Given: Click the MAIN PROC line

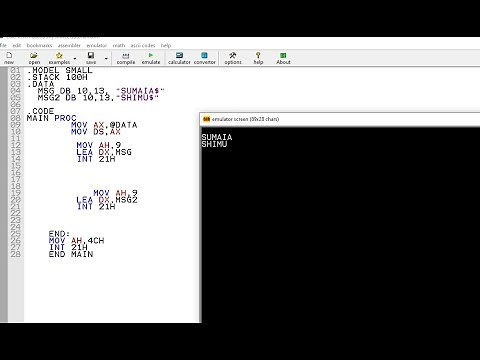Looking at the screenshot, I should click(x=51, y=118).
